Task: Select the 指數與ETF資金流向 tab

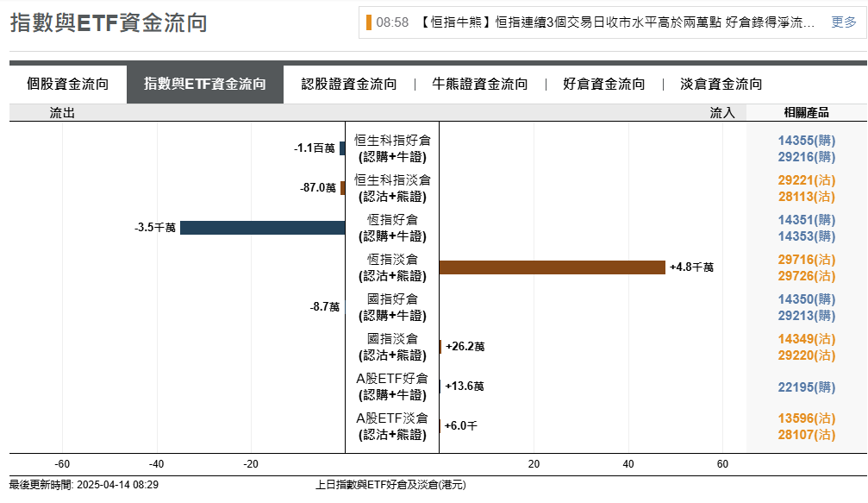Action: 205,85
